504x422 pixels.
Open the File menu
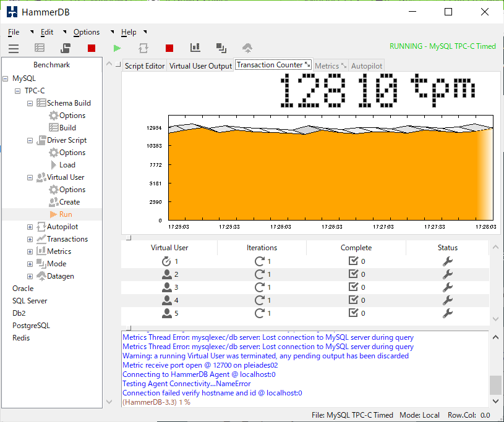[x=14, y=32]
